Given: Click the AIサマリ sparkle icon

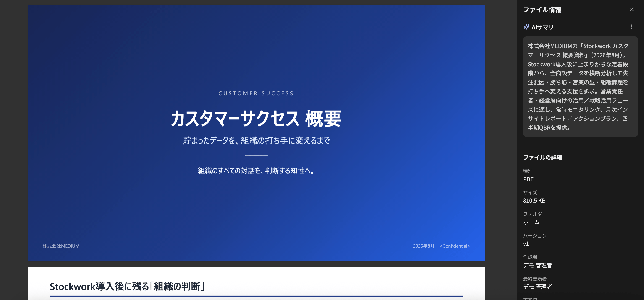Looking at the screenshot, I should [526, 27].
